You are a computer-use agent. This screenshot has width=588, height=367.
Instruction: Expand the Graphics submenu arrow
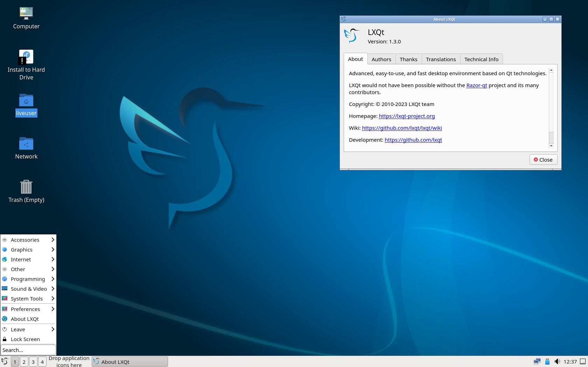coord(53,249)
